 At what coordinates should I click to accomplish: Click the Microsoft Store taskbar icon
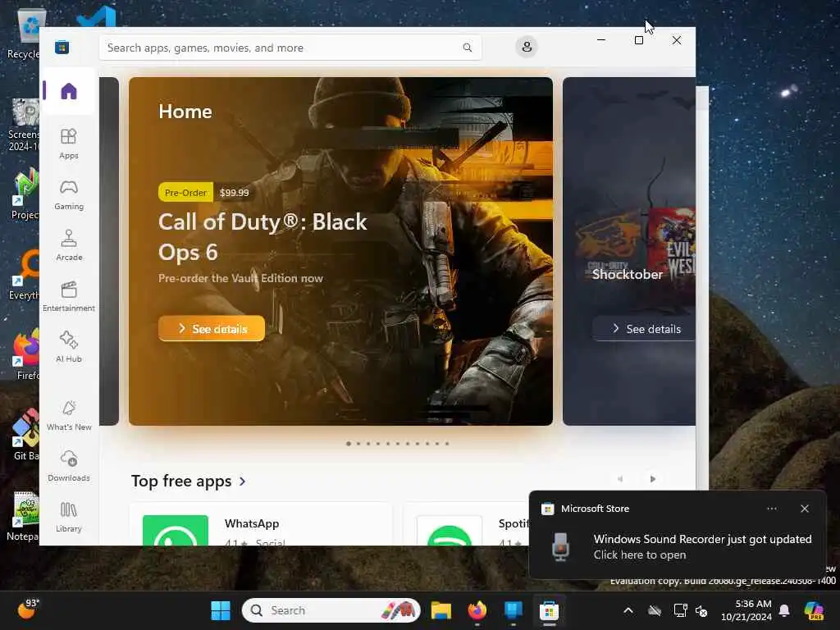[x=549, y=610]
